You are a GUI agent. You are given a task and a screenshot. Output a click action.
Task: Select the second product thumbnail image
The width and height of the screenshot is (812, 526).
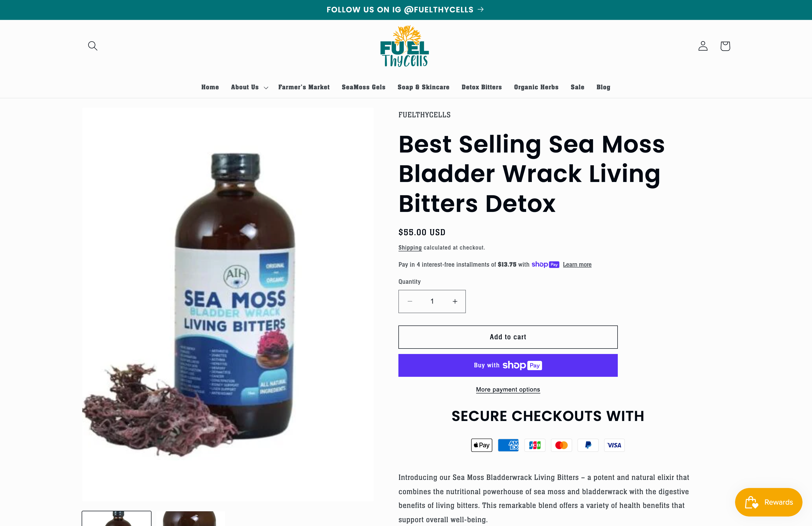189,518
